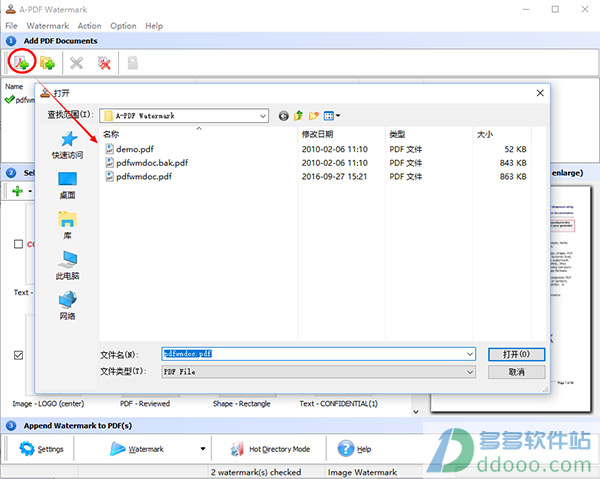Toggle the unchecked text watermark checkbox

click(18, 244)
